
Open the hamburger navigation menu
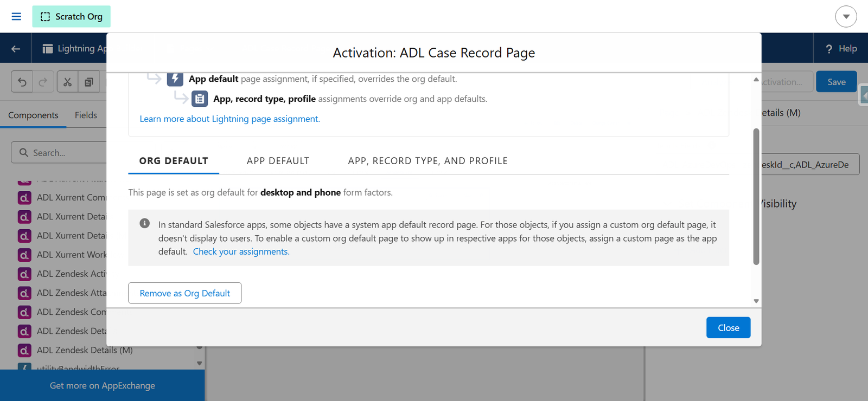tap(16, 16)
